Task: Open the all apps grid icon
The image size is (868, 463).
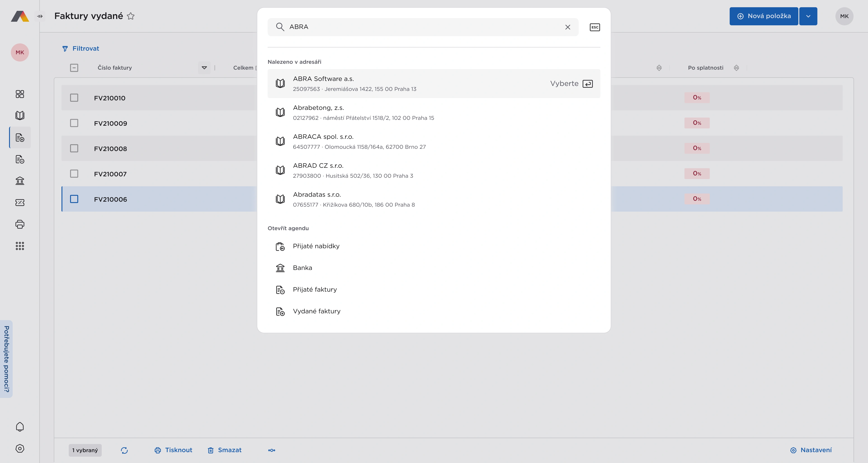Action: tap(20, 246)
